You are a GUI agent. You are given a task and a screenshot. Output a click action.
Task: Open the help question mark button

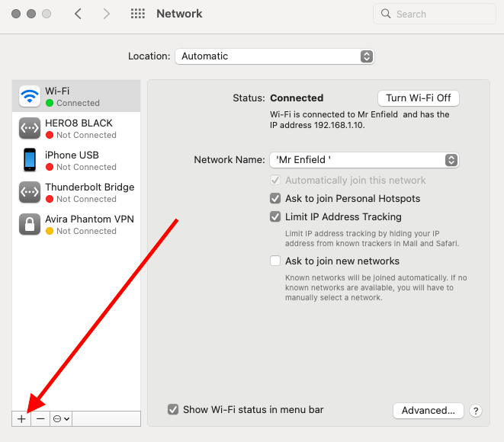coord(476,411)
